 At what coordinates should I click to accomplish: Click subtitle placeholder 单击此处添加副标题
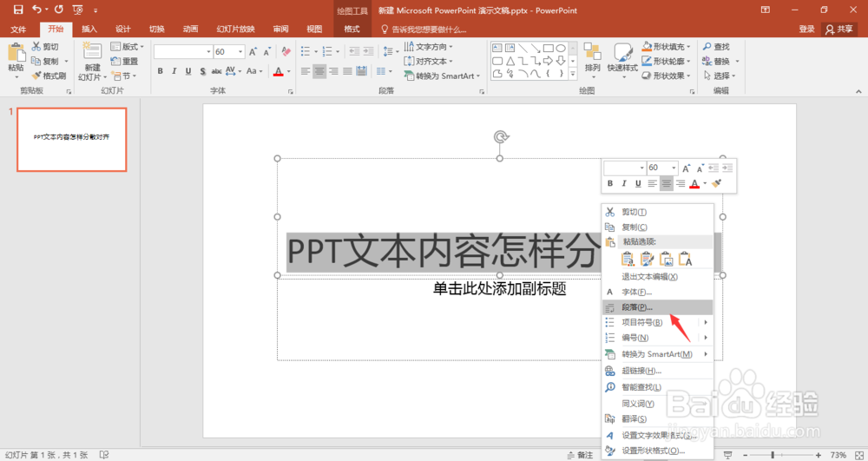[x=499, y=288]
